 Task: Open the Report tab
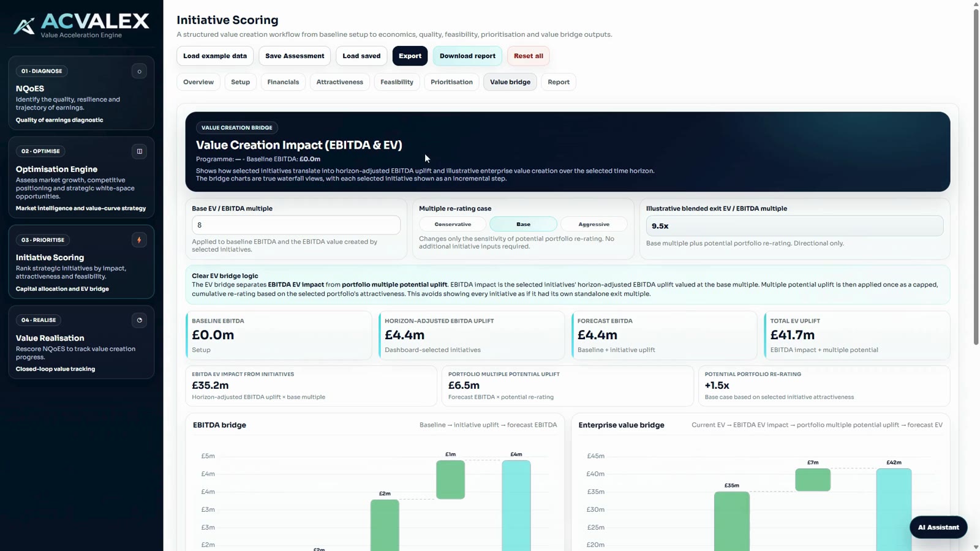point(559,82)
